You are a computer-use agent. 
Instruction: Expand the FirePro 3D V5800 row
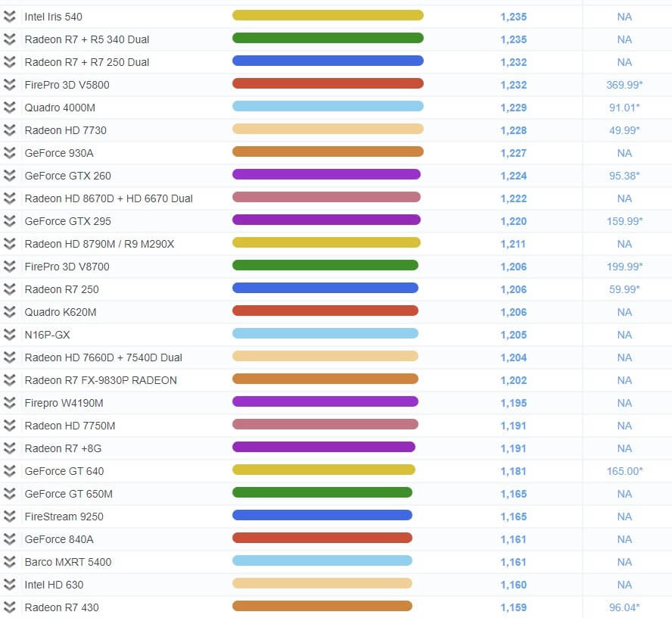tap(9, 85)
